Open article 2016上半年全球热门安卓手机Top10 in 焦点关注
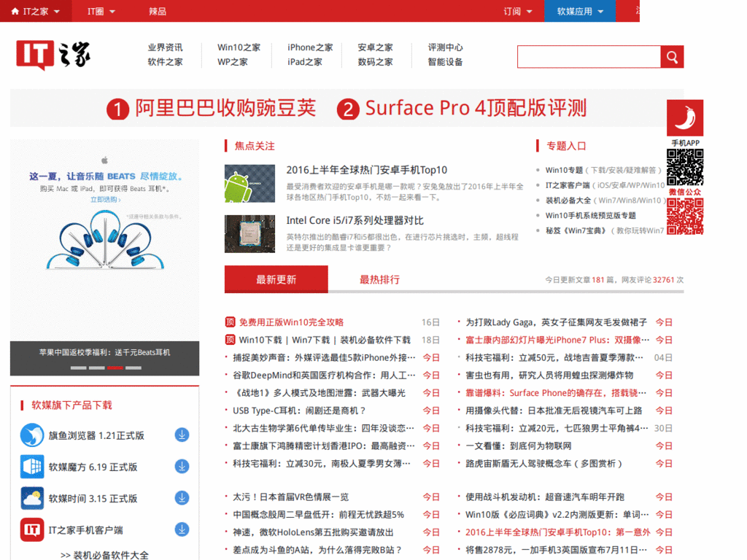The image size is (747, 560). click(x=367, y=170)
